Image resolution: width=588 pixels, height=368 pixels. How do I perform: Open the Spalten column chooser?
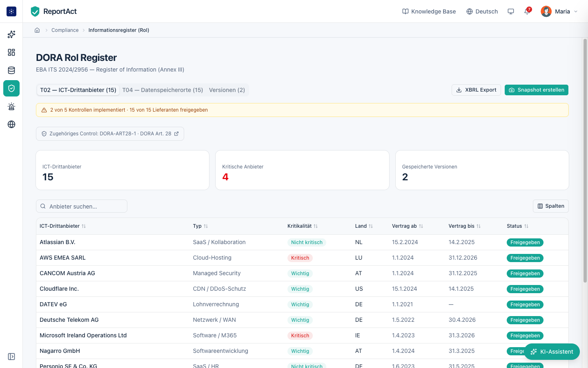click(x=551, y=206)
